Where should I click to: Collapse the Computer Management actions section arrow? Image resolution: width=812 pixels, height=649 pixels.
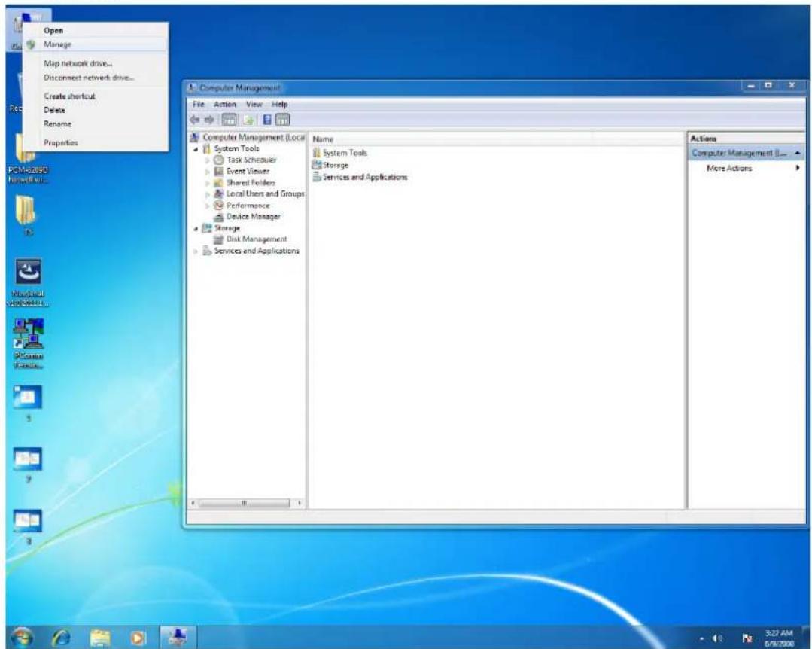(798, 154)
